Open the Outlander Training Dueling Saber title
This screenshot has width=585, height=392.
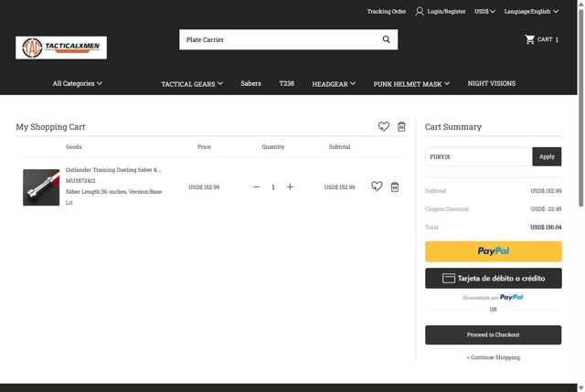tap(113, 170)
